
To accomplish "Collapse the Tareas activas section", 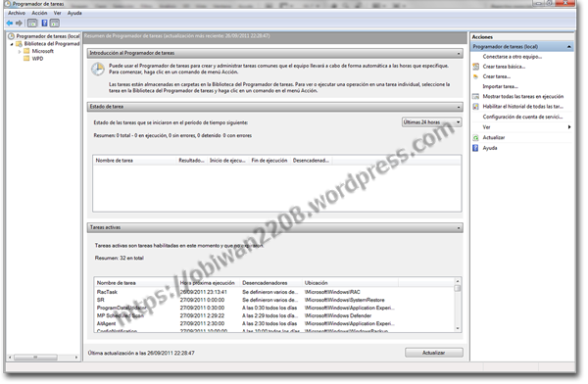I will click(x=459, y=228).
